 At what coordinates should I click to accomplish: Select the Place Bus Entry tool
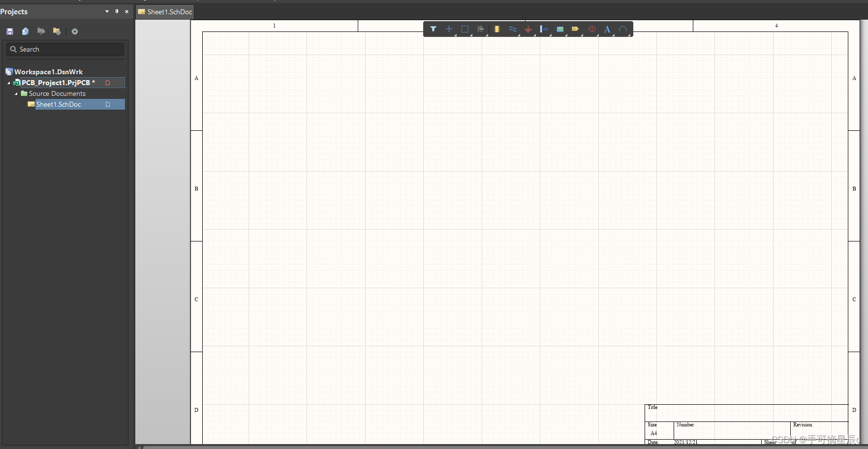544,29
